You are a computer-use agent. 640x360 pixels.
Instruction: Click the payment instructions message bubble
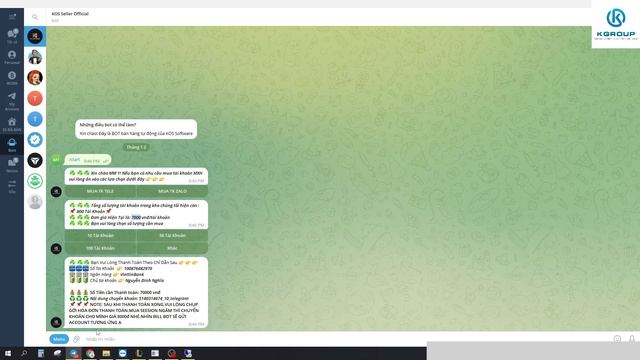click(x=136, y=292)
